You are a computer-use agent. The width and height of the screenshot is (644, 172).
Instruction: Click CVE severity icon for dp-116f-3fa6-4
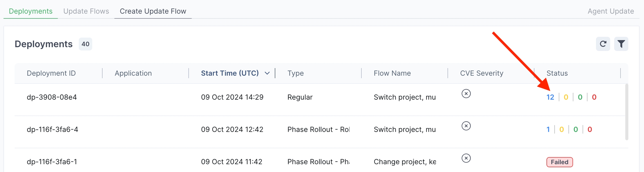pos(466,126)
